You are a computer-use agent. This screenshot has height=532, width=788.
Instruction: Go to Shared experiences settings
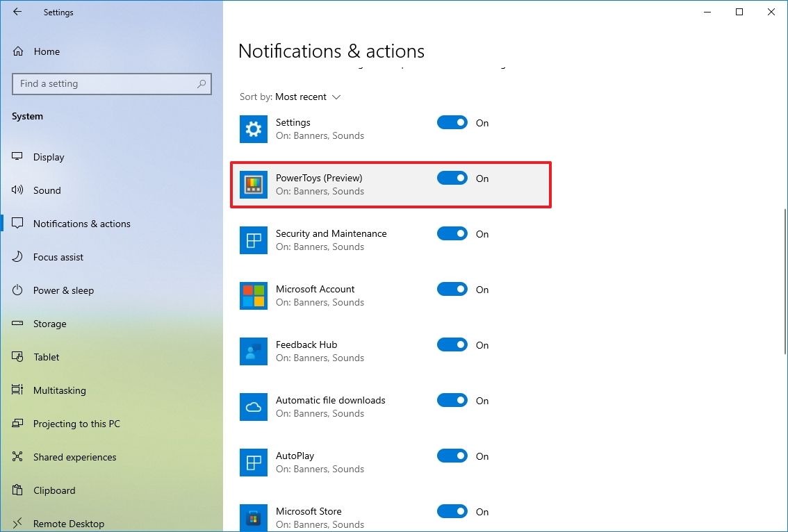pyautogui.click(x=112, y=457)
